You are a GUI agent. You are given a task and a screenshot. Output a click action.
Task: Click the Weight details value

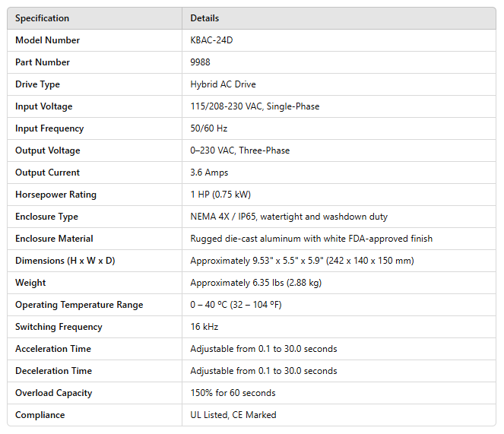(x=256, y=283)
